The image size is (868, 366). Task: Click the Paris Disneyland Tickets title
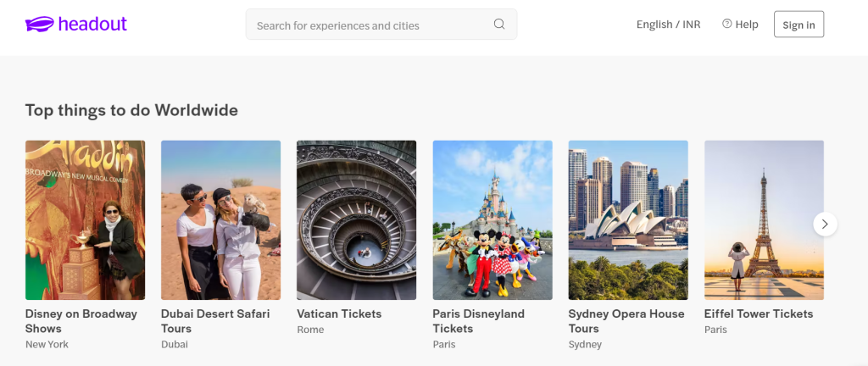(x=479, y=320)
